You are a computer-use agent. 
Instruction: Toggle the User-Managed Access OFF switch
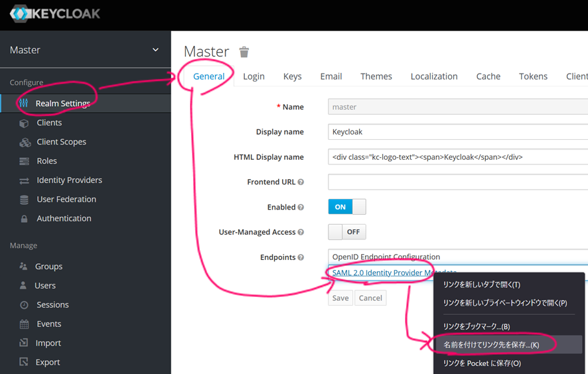(x=347, y=232)
